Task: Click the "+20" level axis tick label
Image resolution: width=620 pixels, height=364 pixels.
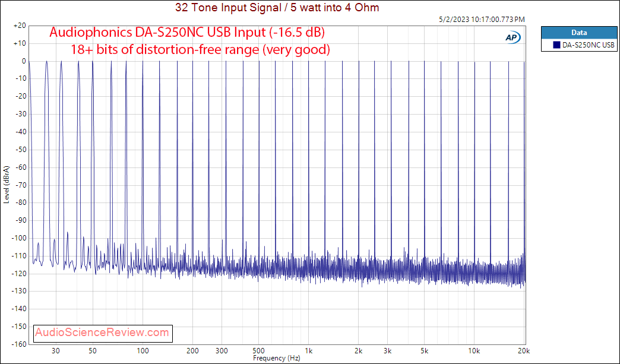Action: point(20,26)
